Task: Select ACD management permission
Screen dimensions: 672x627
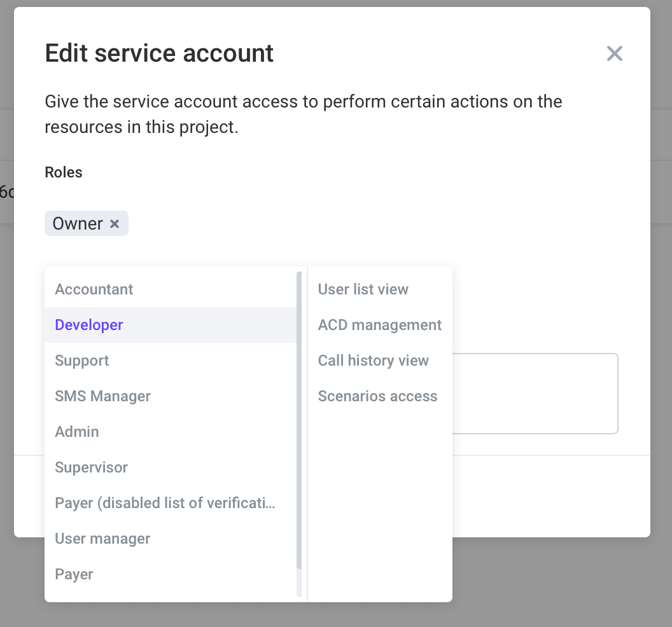Action: pos(380,325)
